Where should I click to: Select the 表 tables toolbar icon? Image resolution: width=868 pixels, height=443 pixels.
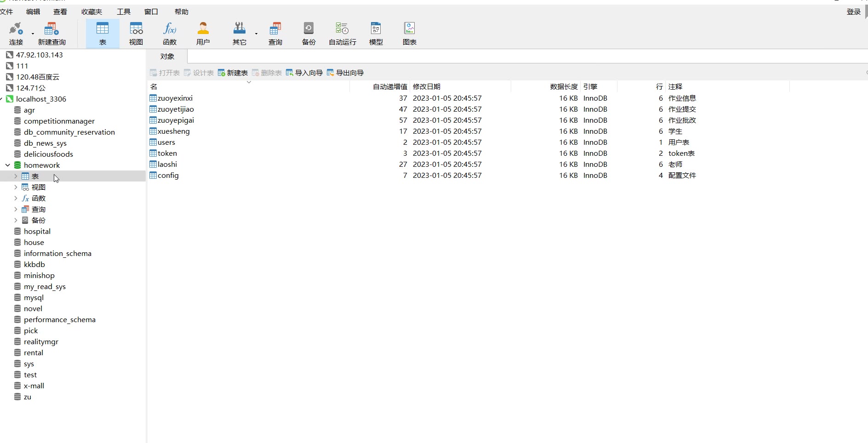tap(103, 34)
